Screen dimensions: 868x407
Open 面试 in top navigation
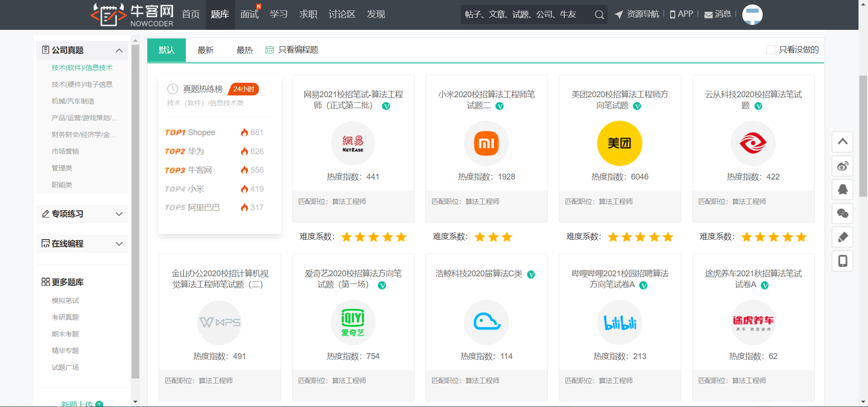pyautogui.click(x=250, y=14)
